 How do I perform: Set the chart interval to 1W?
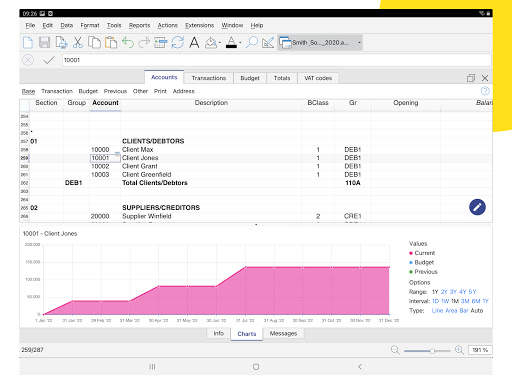445,301
